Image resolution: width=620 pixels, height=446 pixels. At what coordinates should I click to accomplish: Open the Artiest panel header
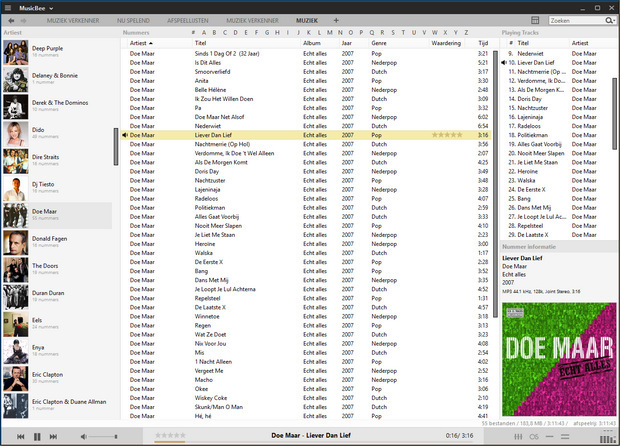13,32
